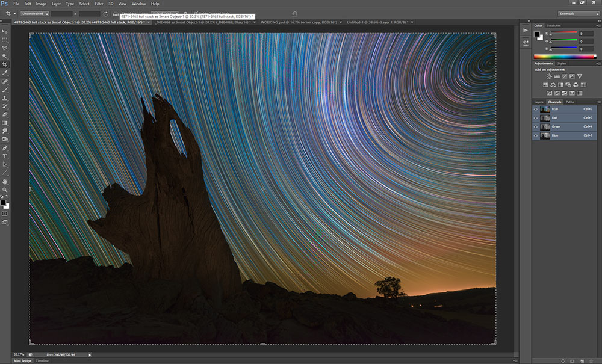Image resolution: width=602 pixels, height=364 pixels.
Task: Add a Levels adjustment
Action: [x=557, y=76]
